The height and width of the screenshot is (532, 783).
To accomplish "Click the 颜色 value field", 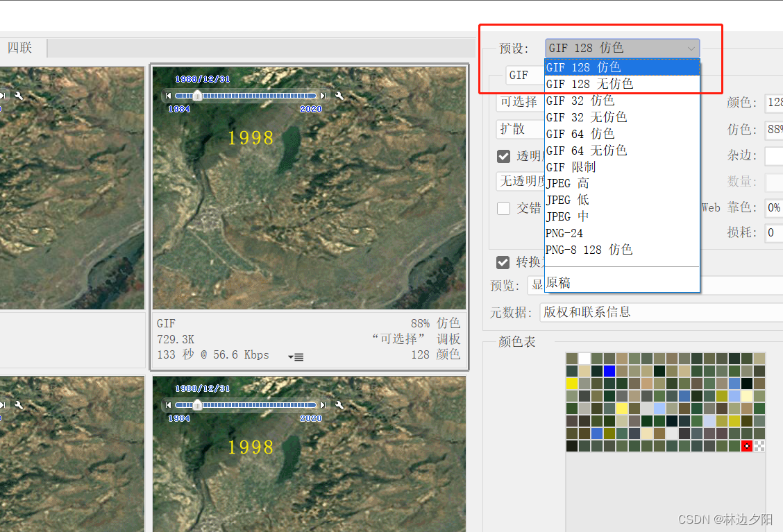I will pyautogui.click(x=774, y=103).
